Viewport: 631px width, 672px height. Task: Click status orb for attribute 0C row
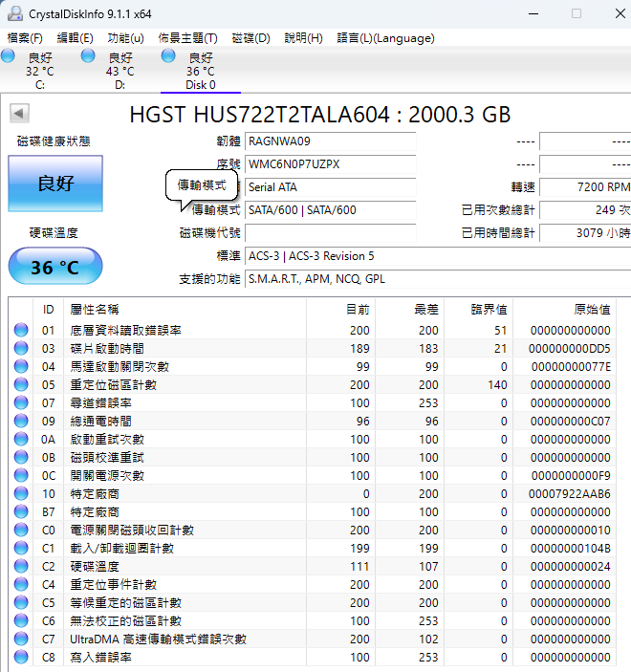21,475
